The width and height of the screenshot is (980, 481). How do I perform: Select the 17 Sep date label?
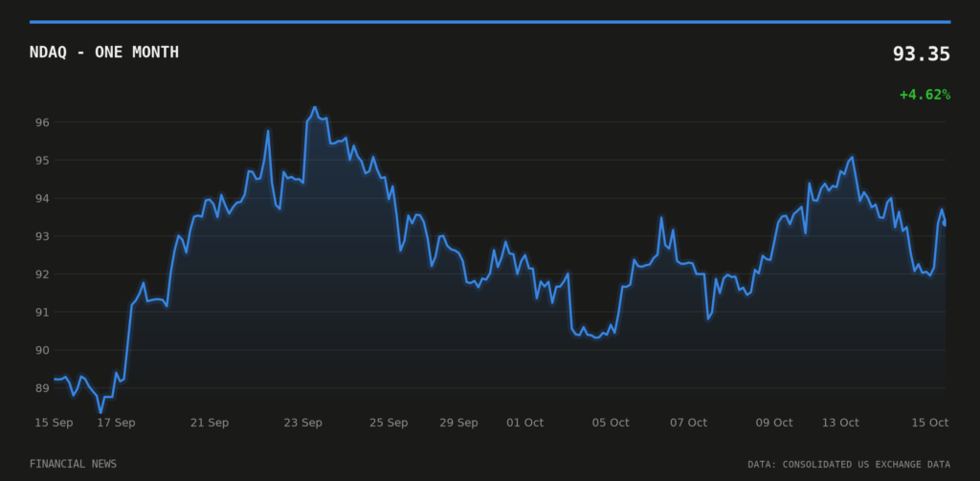pos(116,423)
